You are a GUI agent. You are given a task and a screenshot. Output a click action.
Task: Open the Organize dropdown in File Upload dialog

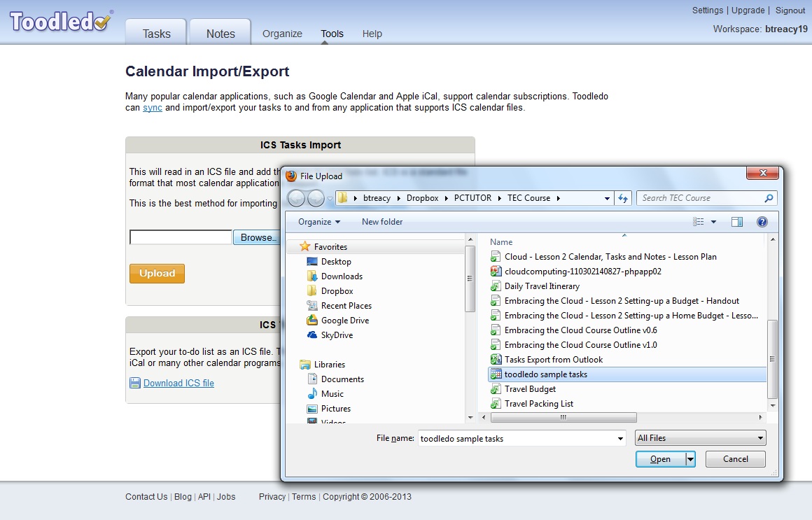click(319, 222)
